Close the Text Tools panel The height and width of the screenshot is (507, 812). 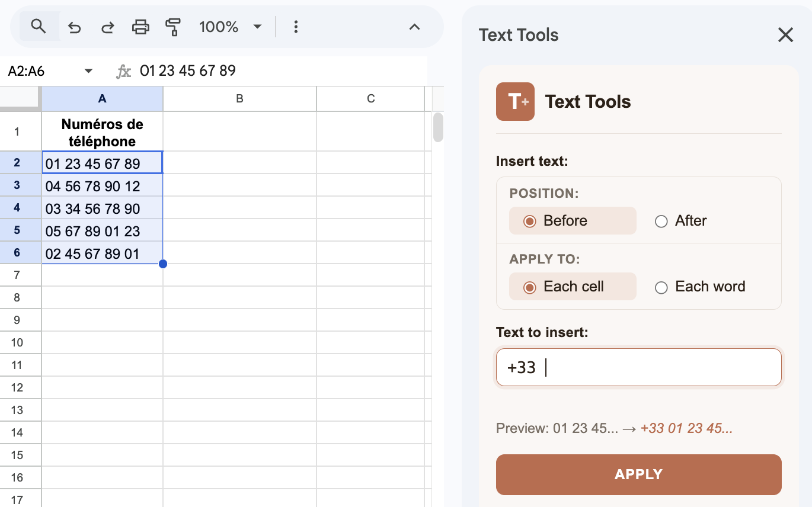point(785,35)
